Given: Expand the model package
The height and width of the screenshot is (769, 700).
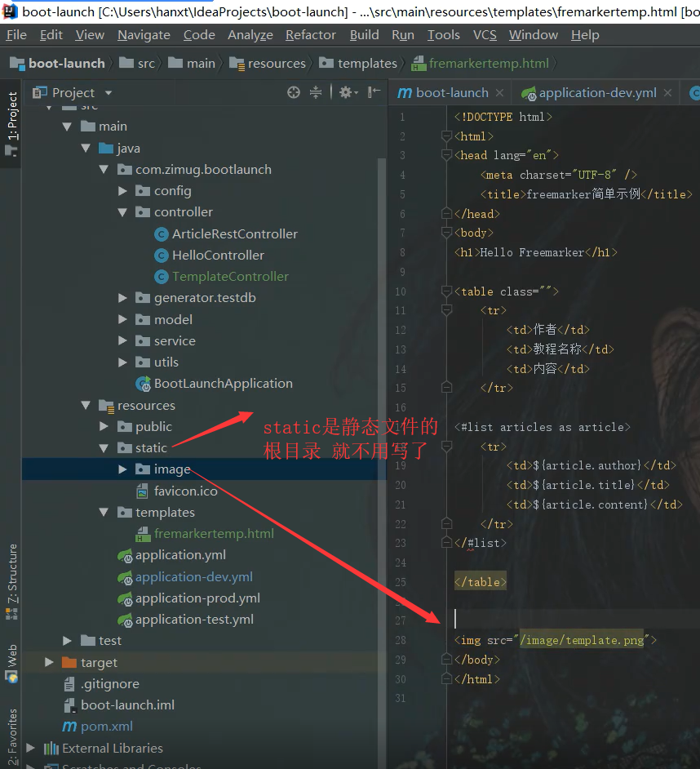Looking at the screenshot, I should pos(122,319).
